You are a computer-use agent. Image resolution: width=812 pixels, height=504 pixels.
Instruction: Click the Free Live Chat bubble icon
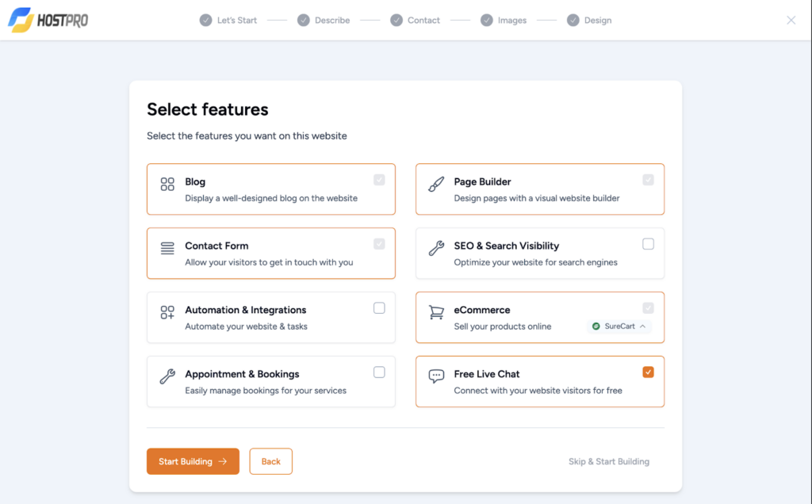[436, 376]
